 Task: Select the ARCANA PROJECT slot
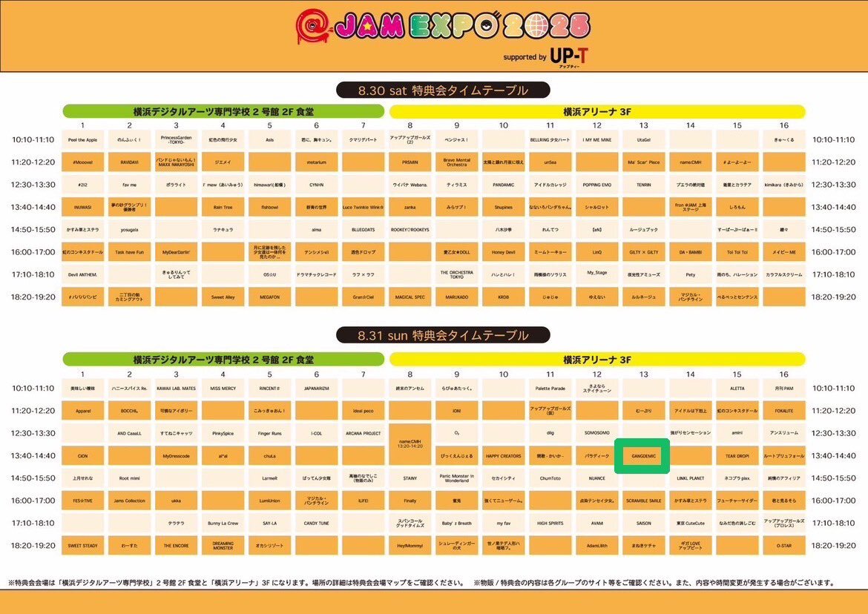coord(363,433)
